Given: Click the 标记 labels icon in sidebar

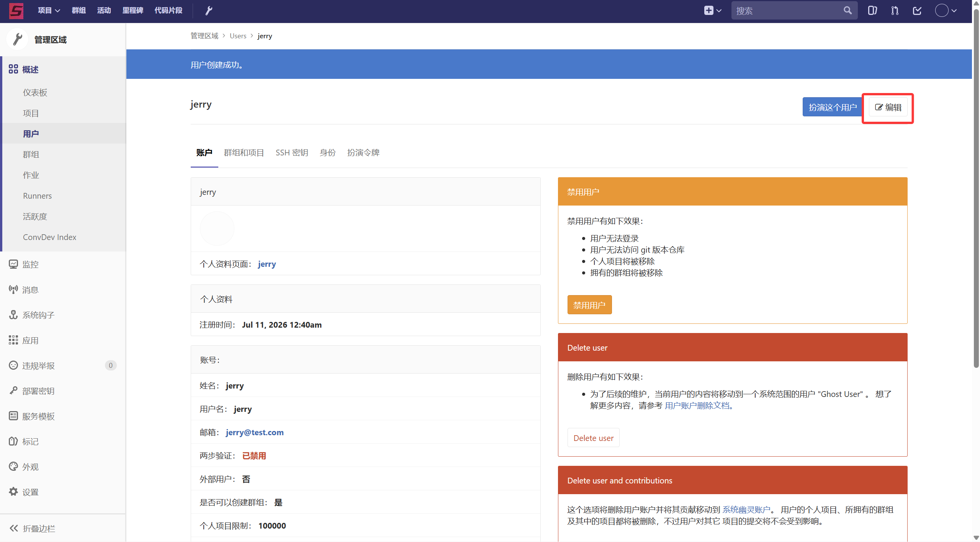Looking at the screenshot, I should click(x=13, y=441).
